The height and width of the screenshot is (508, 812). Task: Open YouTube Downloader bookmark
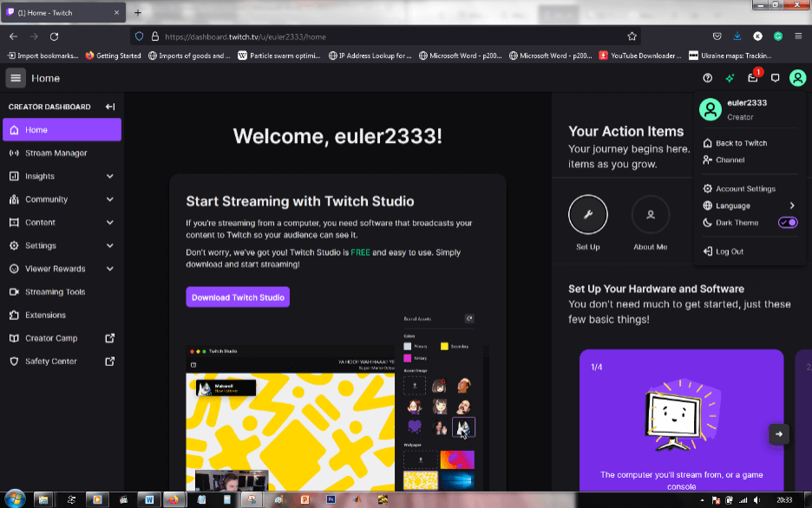point(640,55)
